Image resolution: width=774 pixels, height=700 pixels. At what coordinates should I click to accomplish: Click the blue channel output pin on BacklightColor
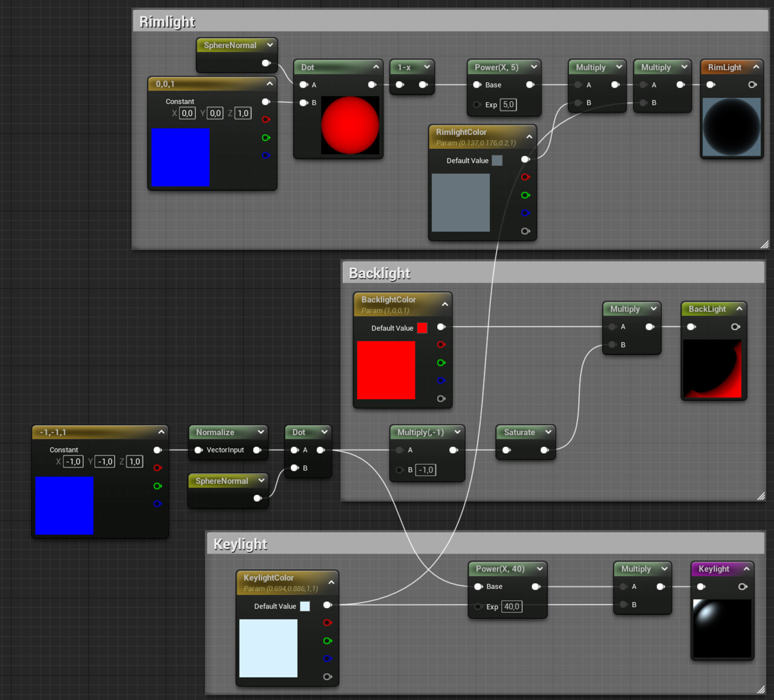[x=441, y=381]
